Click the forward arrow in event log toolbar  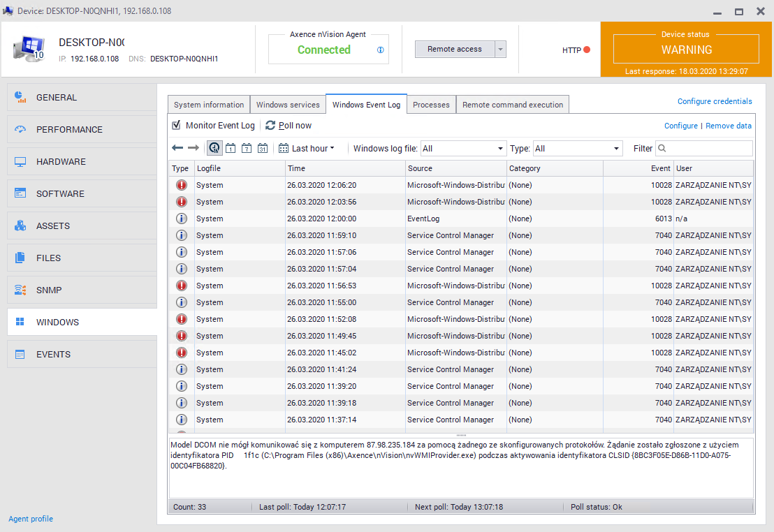tap(193, 148)
